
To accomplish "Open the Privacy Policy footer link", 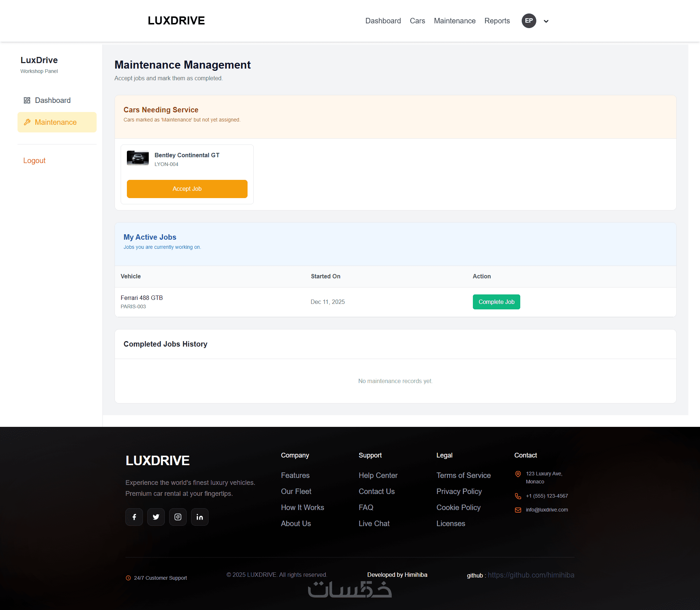I will click(x=459, y=491).
